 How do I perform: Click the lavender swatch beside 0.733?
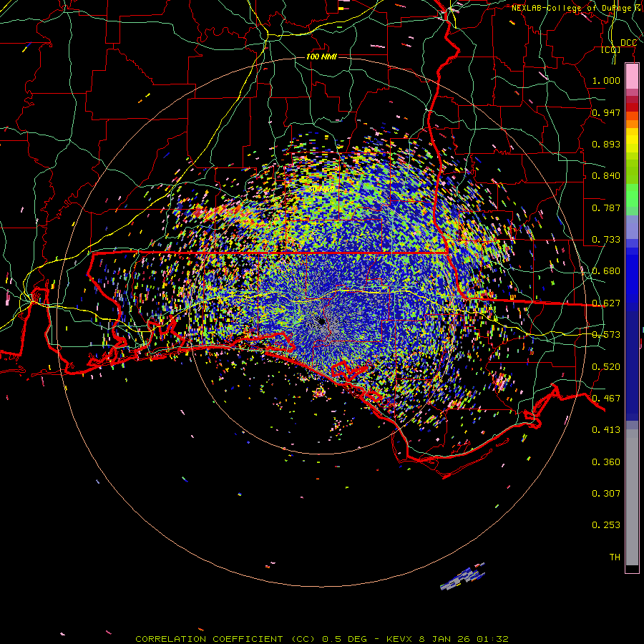[632, 227]
